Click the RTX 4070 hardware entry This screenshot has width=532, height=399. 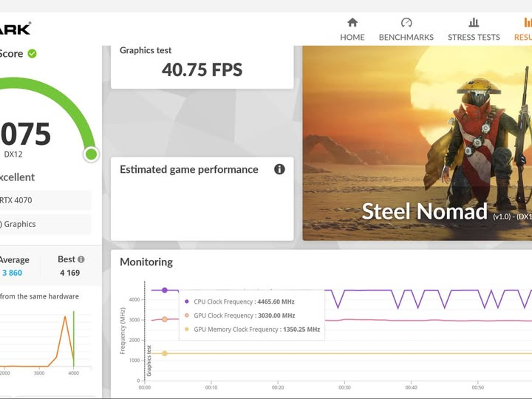click(45, 200)
